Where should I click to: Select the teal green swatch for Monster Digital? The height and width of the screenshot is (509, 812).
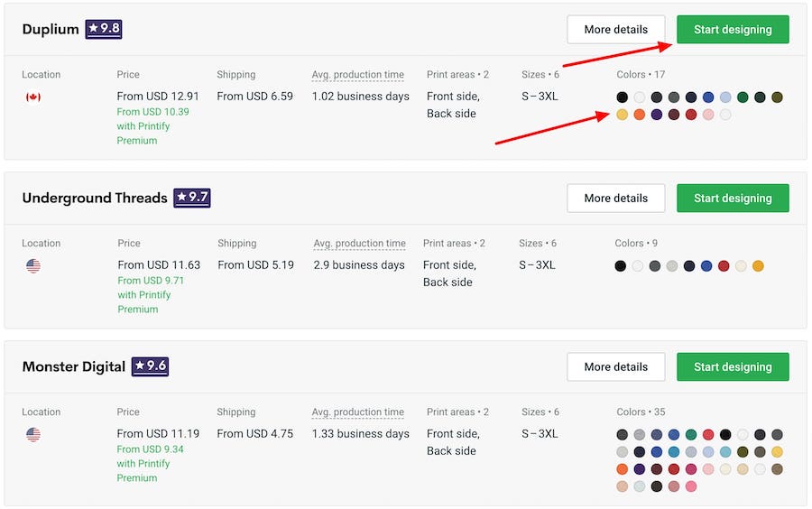691,434
